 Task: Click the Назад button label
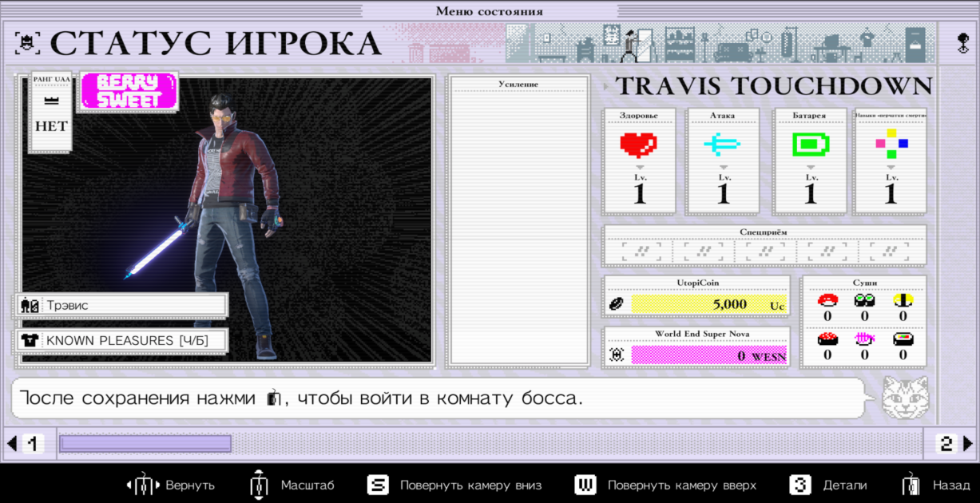click(951, 485)
